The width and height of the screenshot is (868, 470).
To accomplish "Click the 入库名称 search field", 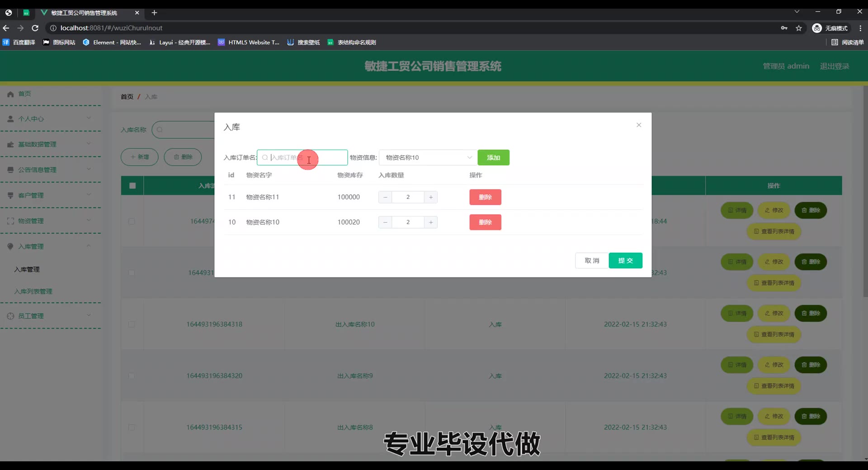I will [x=183, y=130].
